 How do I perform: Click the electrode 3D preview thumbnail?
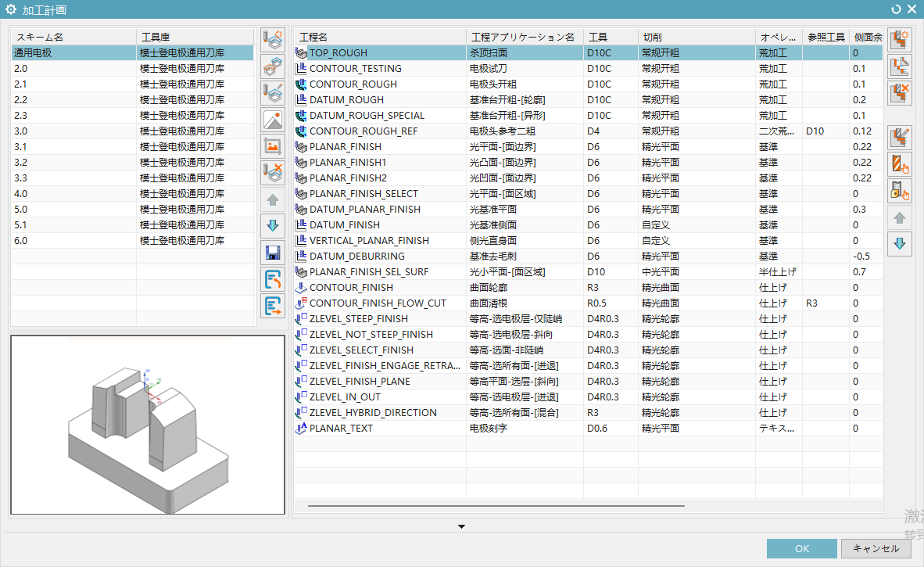[x=147, y=425]
